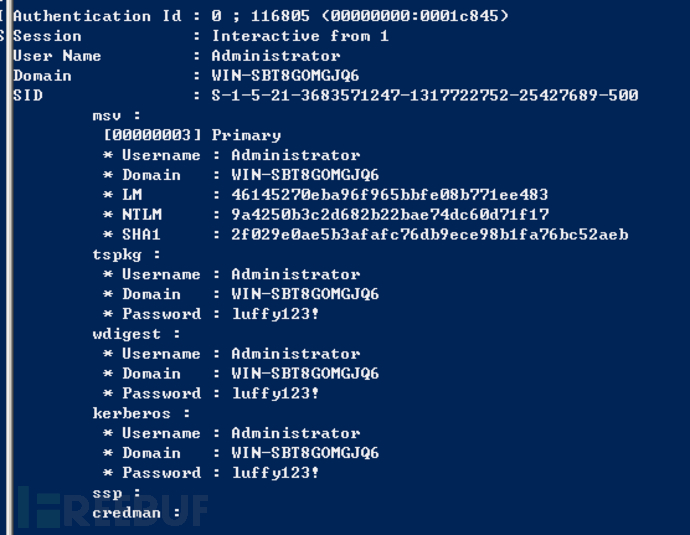Click the LM hash value
The height and width of the screenshot is (535, 690).
click(390, 195)
